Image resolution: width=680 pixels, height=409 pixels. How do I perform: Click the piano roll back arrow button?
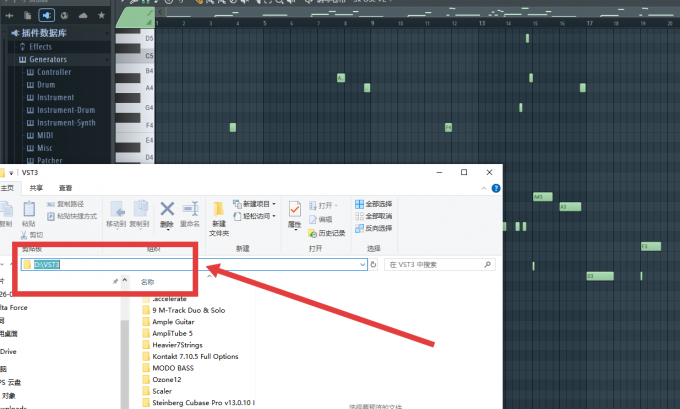tap(161, 12)
